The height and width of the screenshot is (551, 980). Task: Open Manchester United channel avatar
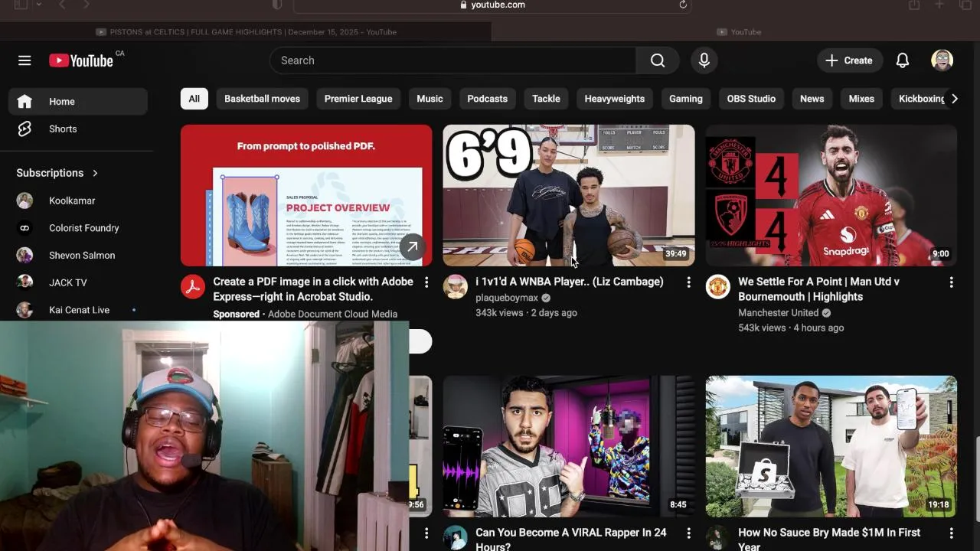[x=718, y=287]
